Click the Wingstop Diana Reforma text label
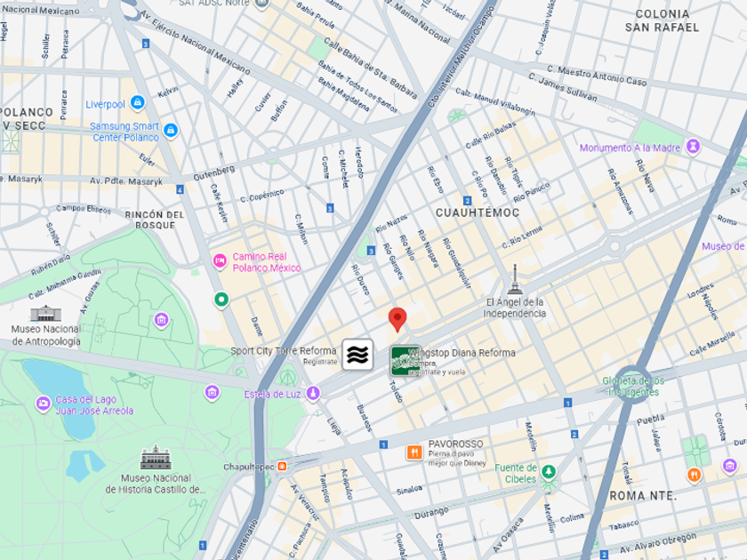The height and width of the screenshot is (560, 747). tap(462, 353)
